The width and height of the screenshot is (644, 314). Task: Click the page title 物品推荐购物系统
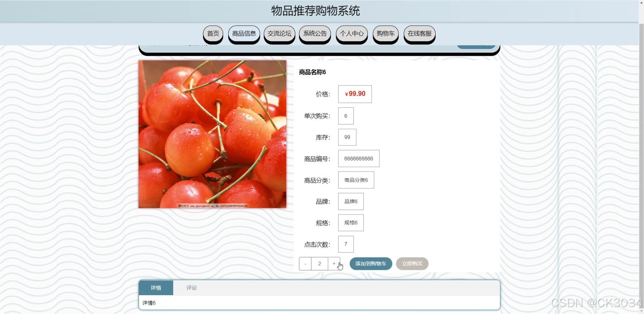pyautogui.click(x=315, y=11)
